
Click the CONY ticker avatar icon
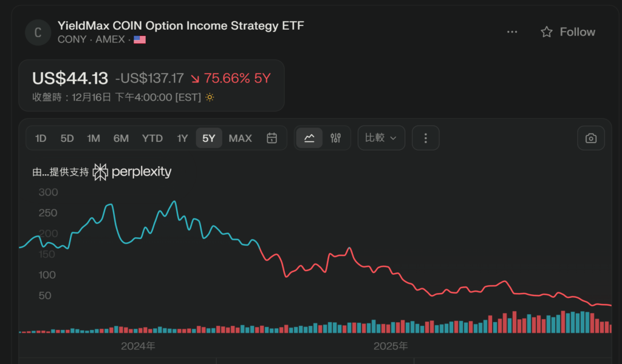tap(38, 32)
